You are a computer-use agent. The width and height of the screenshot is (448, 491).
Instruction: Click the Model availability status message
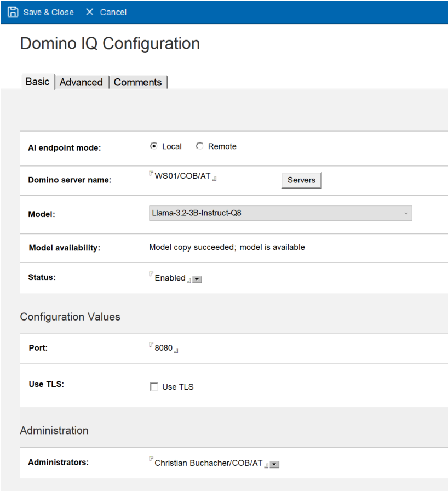pos(227,247)
